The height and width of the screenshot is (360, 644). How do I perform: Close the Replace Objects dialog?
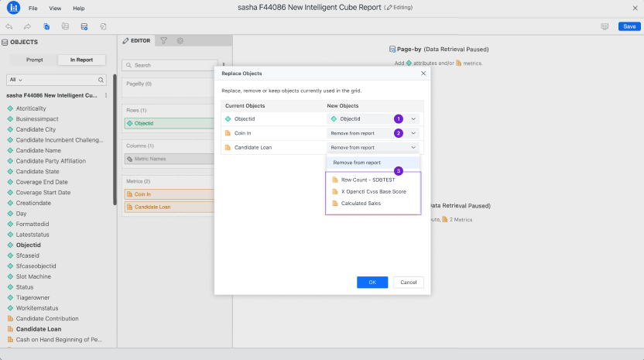pos(423,74)
